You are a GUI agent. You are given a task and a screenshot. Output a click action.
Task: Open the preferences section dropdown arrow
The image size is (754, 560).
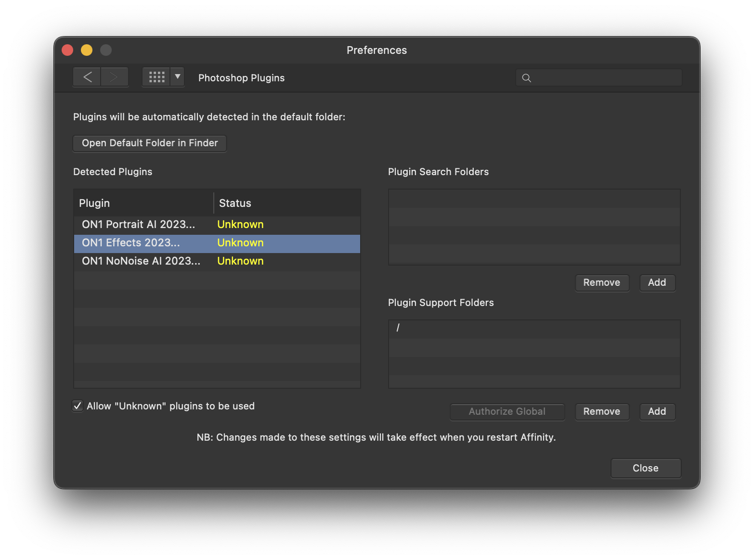(x=178, y=77)
